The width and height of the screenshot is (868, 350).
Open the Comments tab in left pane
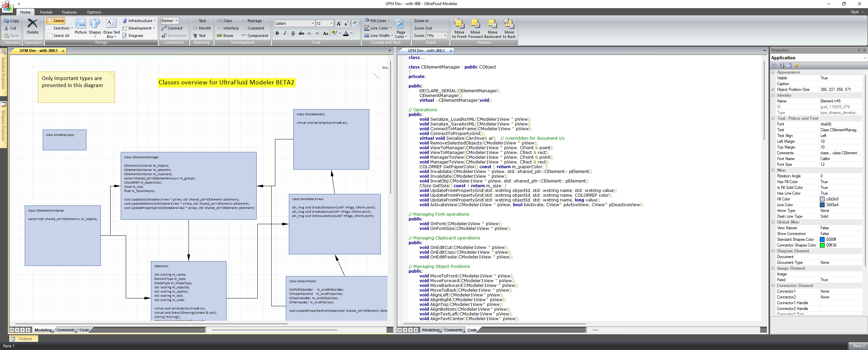pos(65,330)
